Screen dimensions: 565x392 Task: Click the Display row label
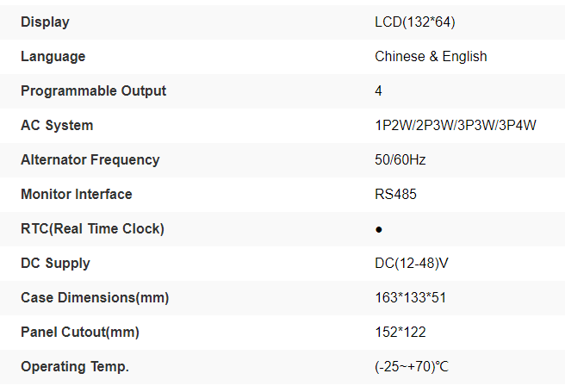[x=45, y=22]
